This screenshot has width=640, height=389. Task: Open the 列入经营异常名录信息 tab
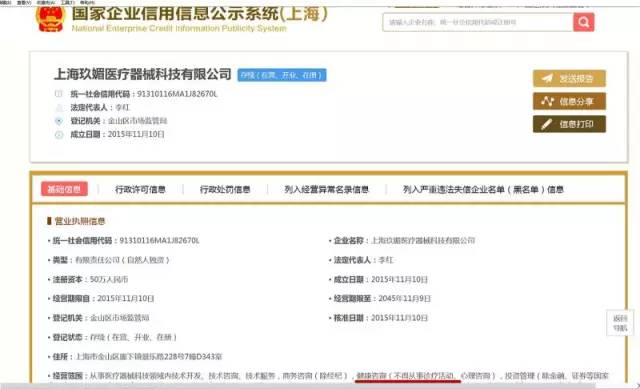326,189
